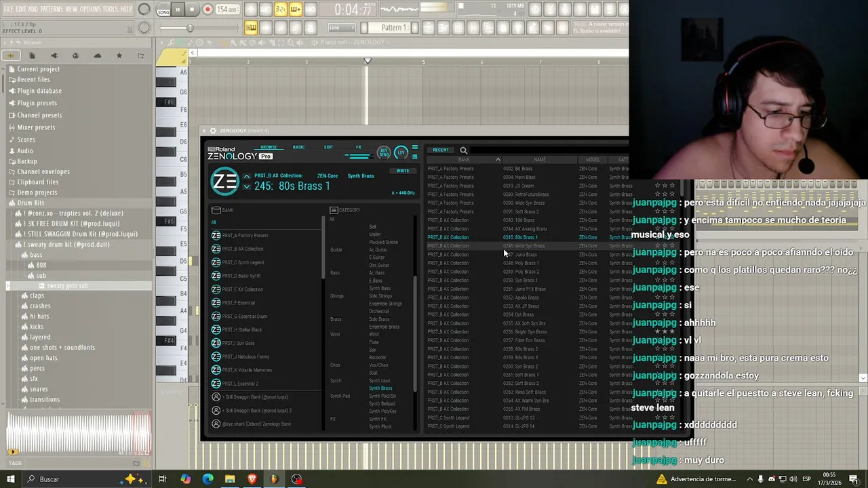Image resolution: width=868 pixels, height=488 pixels.
Task: Toggle the 3.2.1 countdown before recording
Action: coord(280,9)
